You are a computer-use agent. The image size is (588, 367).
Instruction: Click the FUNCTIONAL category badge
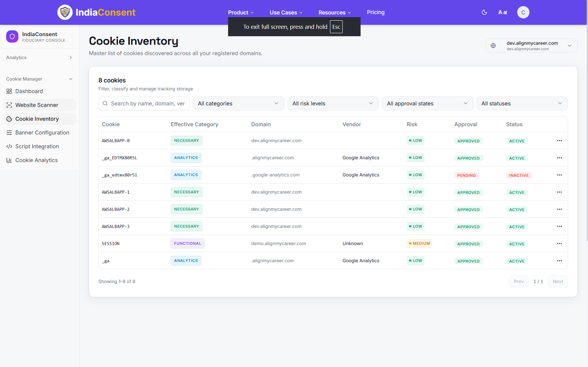pos(188,244)
